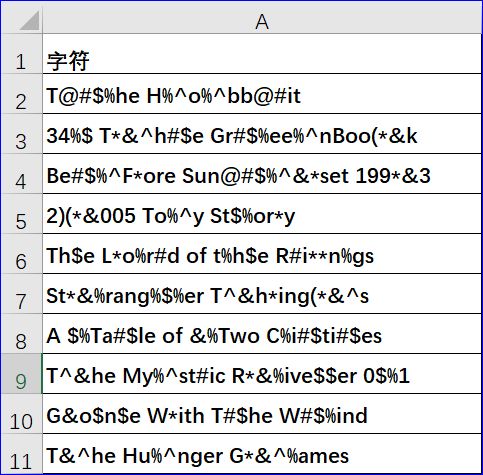Select row header 10
The height and width of the screenshot is (475, 483).
(22, 414)
